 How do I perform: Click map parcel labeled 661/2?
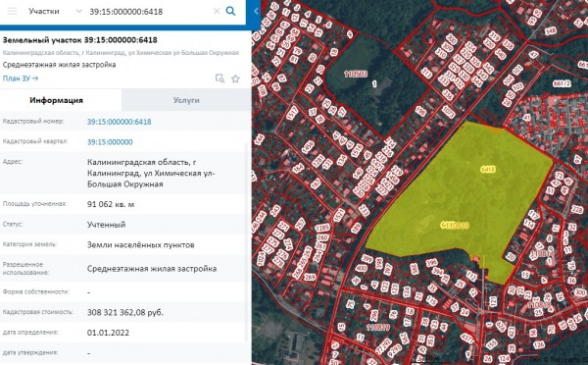pyautogui.click(x=563, y=83)
